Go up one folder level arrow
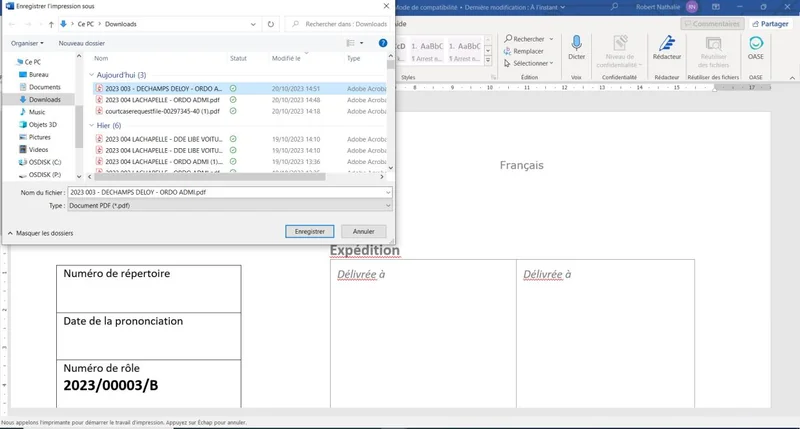The height and width of the screenshot is (429, 800). point(51,24)
